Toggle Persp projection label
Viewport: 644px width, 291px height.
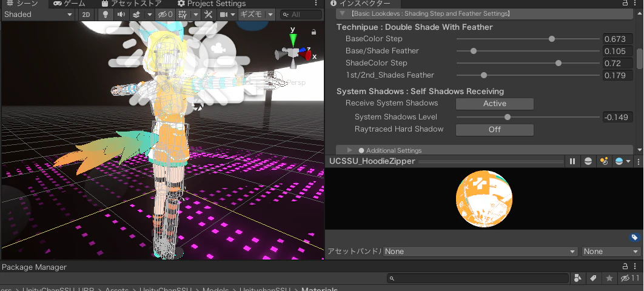(297, 82)
